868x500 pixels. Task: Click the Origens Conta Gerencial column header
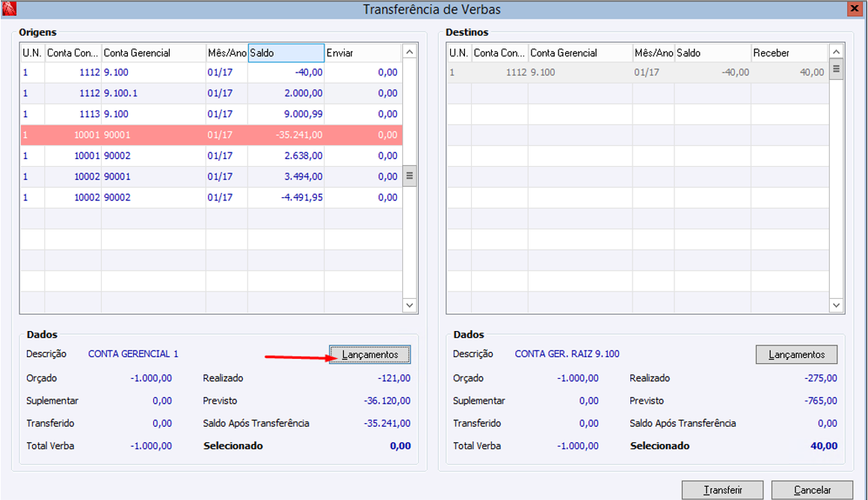coord(153,53)
